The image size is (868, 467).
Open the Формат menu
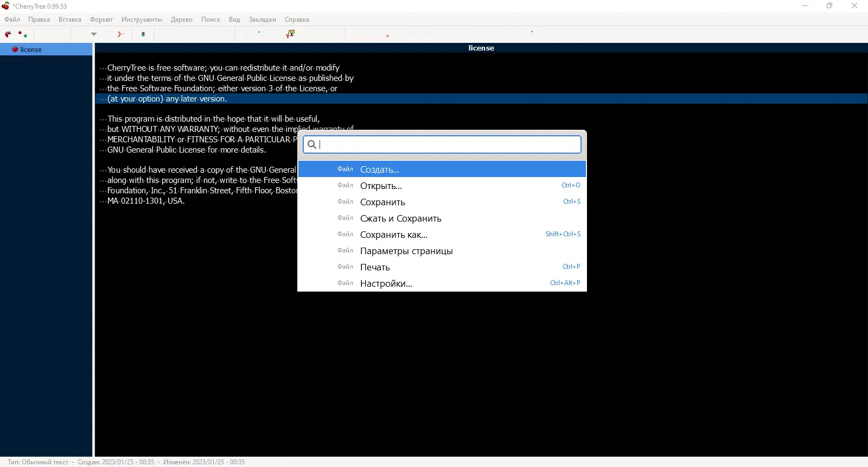click(101, 20)
